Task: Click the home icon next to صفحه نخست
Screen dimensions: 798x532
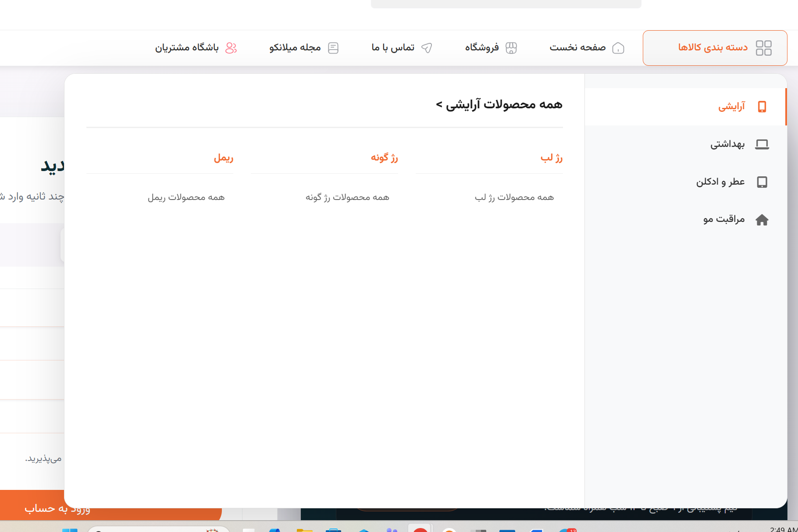Action: pos(618,48)
